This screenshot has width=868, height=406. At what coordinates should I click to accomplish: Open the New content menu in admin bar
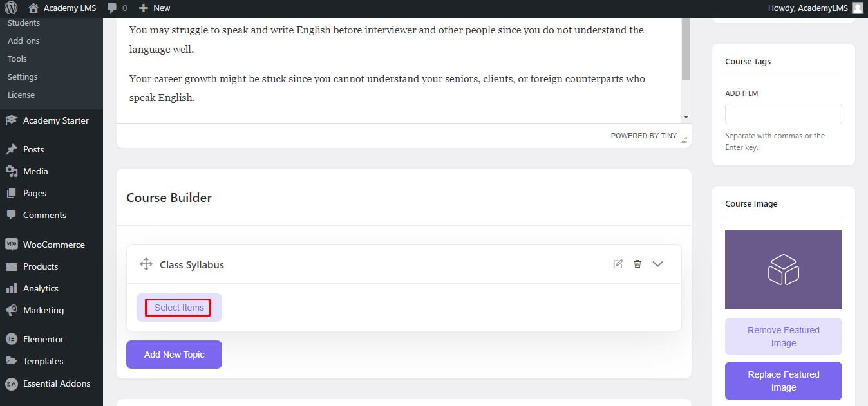click(x=155, y=8)
